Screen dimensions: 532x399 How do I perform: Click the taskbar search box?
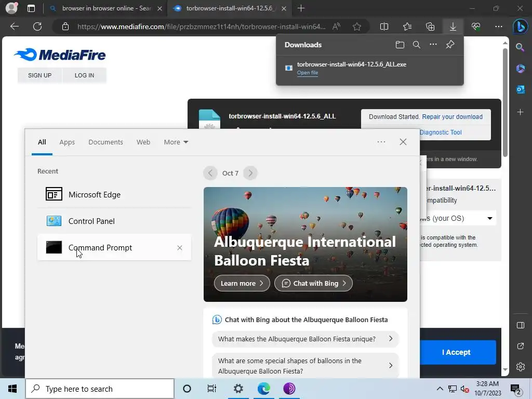99,389
